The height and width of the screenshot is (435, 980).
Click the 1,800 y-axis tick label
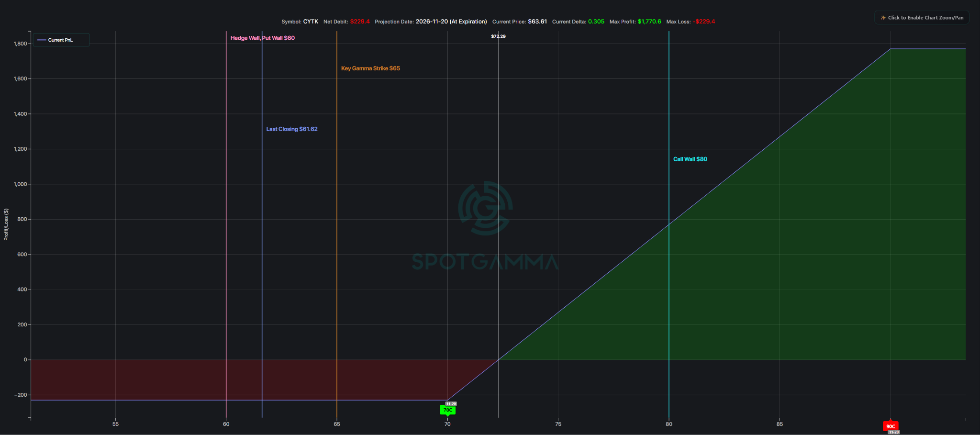(x=21, y=44)
